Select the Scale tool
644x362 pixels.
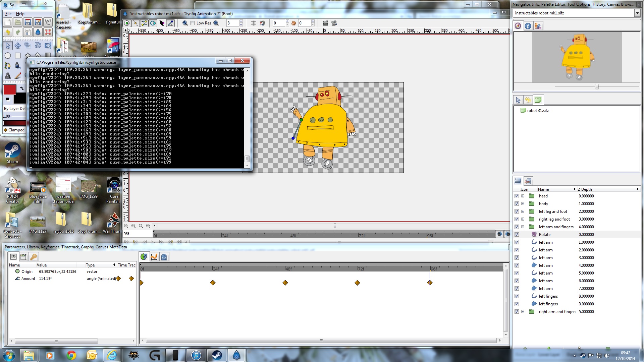pos(28,45)
